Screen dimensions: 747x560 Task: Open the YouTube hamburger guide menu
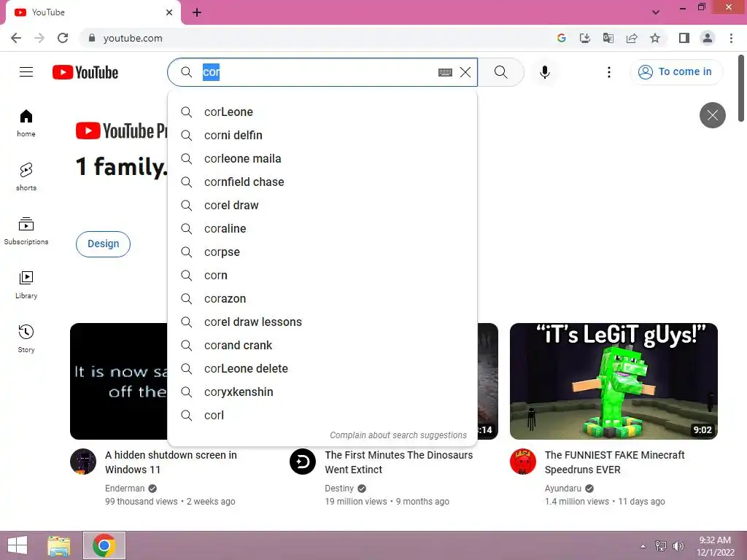coord(26,72)
